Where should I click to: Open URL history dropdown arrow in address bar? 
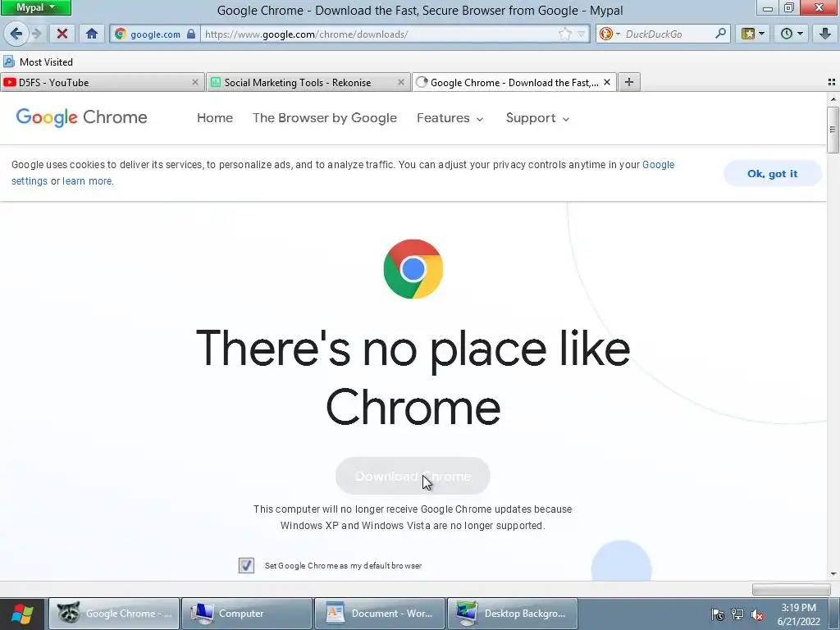tap(582, 34)
